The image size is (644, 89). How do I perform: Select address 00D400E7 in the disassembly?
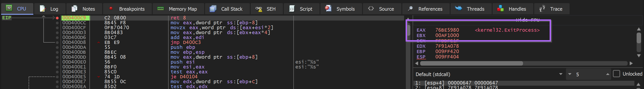74,82
